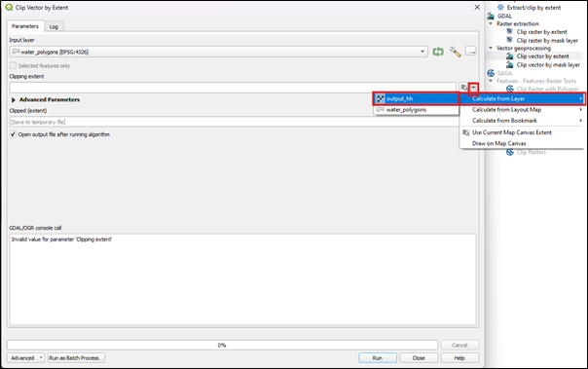Expand Advanced Parameters section
The width and height of the screenshot is (588, 369).
click(x=14, y=99)
